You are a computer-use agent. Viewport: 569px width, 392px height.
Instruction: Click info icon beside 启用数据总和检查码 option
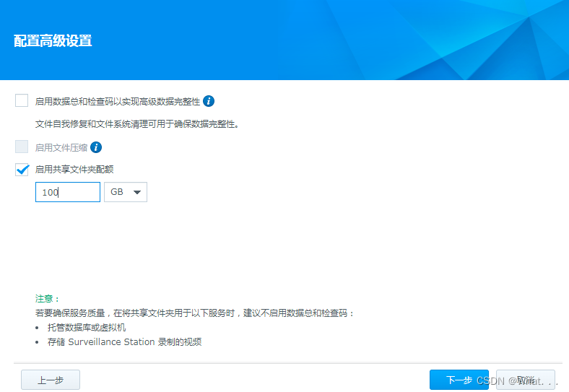click(x=209, y=101)
